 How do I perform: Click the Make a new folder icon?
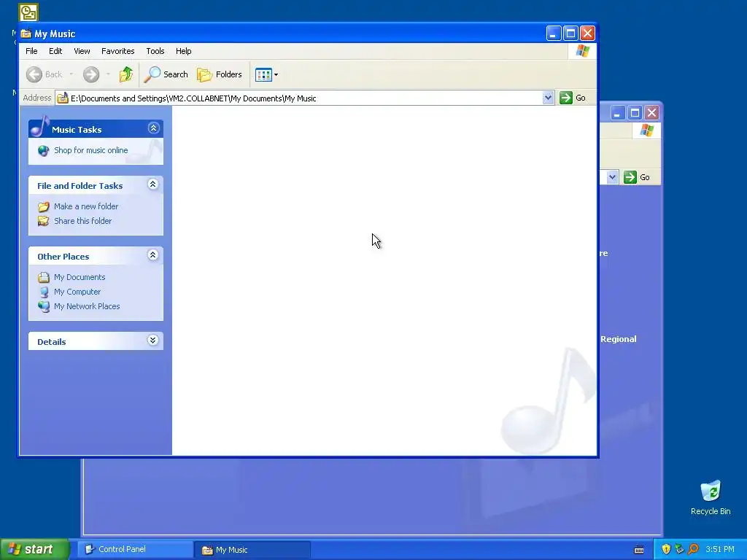tap(43, 206)
